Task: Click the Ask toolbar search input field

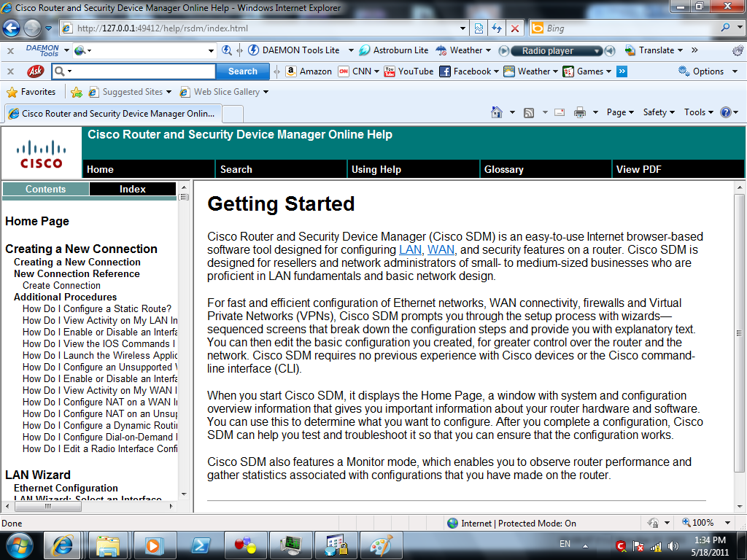Action: [134, 71]
